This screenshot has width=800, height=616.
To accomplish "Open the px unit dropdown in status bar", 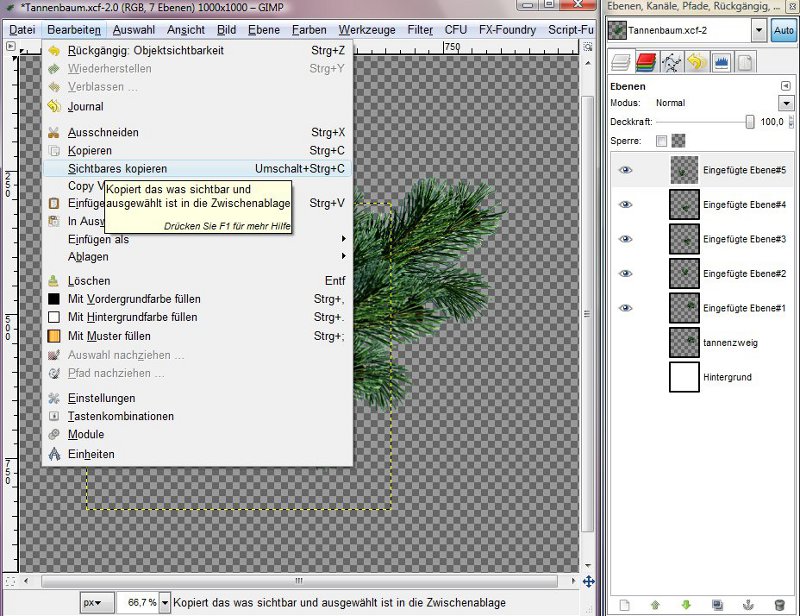I will [93, 603].
